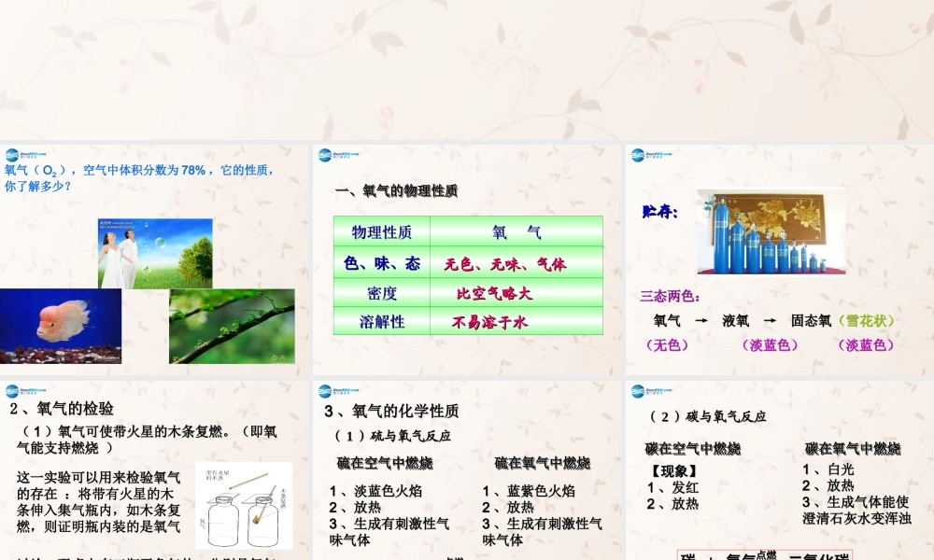
Task: Click the line 1、发红
Action: (672, 487)
